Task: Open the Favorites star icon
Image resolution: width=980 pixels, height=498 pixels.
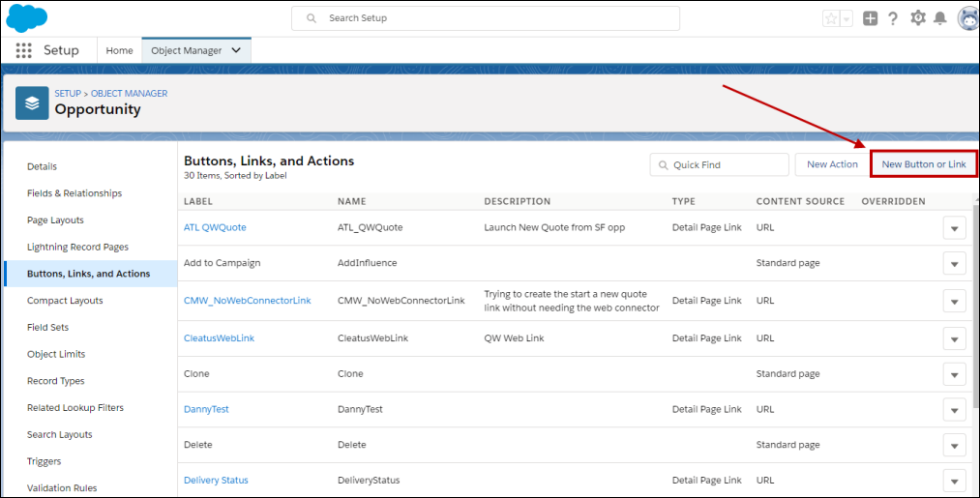Action: [x=831, y=18]
